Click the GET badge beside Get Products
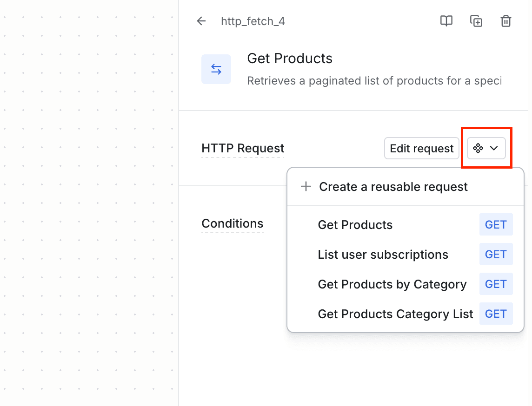The image size is (532, 406). (496, 224)
